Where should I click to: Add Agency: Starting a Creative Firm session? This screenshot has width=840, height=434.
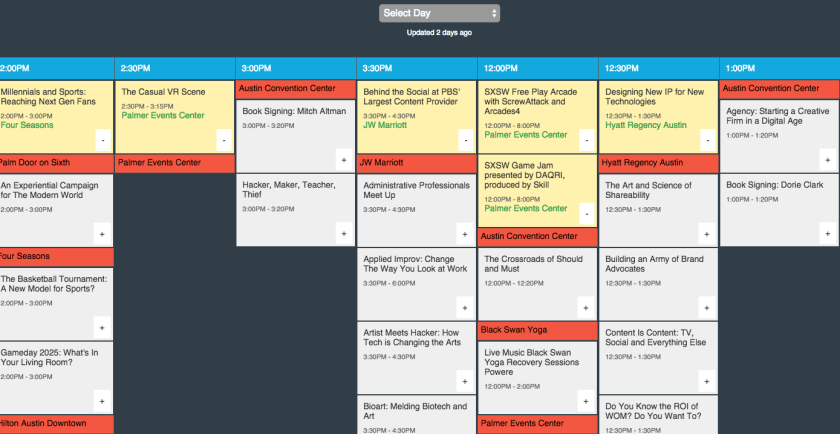(828, 160)
